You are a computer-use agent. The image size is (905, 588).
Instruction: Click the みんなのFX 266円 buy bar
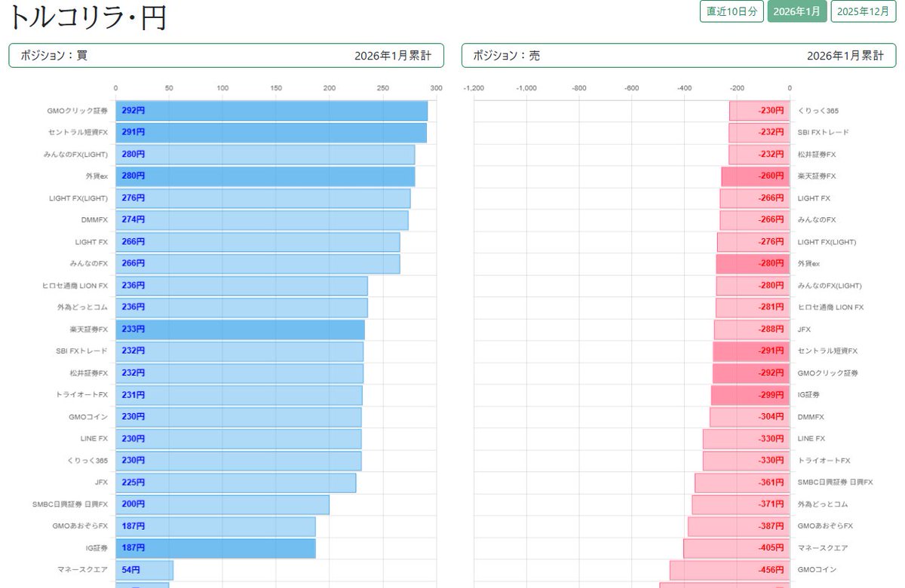tap(258, 264)
